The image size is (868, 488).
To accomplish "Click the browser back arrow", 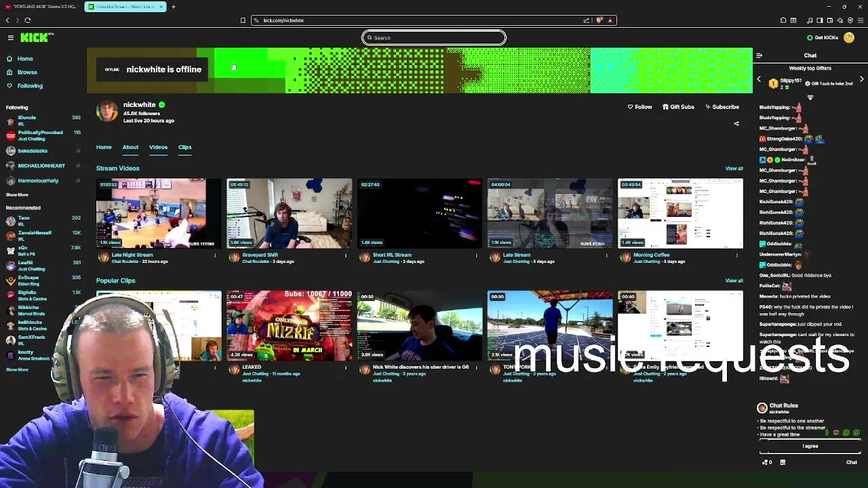I will pos(7,20).
